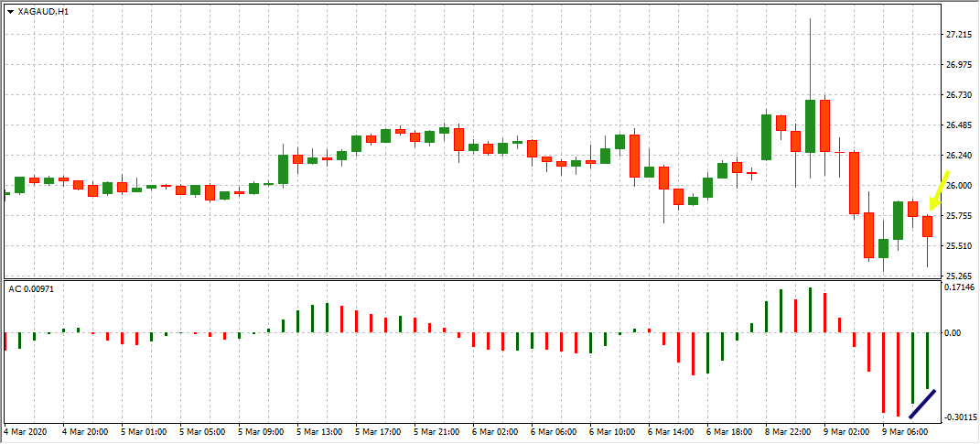980x444 pixels.
Task: Click the 26.975 price level label
Action: pyautogui.click(x=959, y=64)
